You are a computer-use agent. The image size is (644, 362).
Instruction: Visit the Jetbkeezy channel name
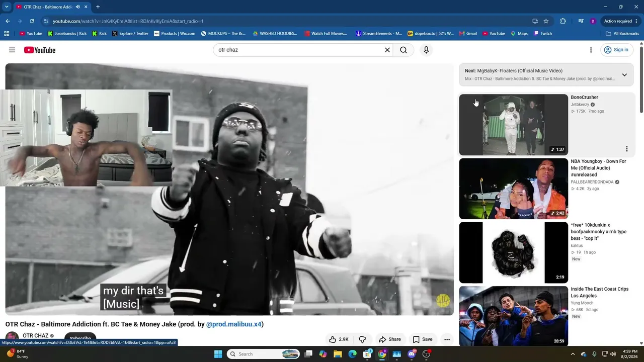[580, 105]
